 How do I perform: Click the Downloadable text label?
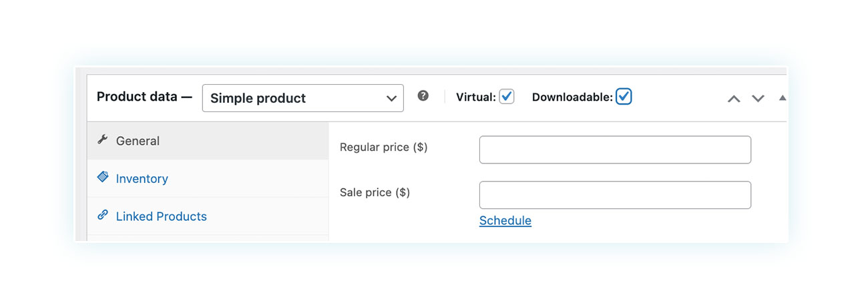click(572, 97)
